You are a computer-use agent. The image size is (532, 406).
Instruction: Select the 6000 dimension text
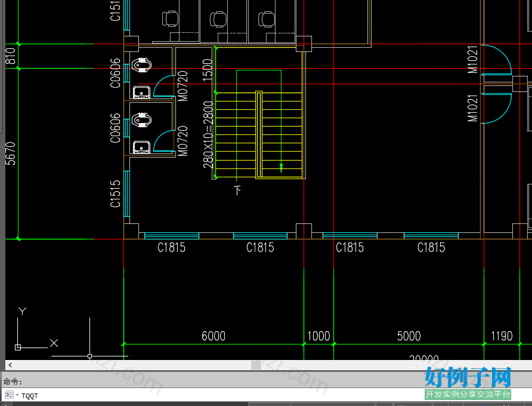pyautogui.click(x=214, y=336)
